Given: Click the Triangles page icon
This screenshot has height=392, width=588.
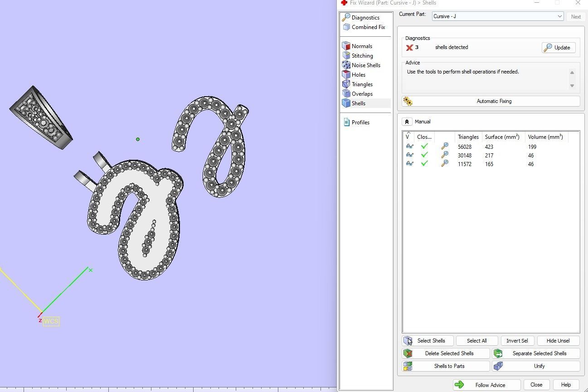Looking at the screenshot, I should click(x=346, y=84).
